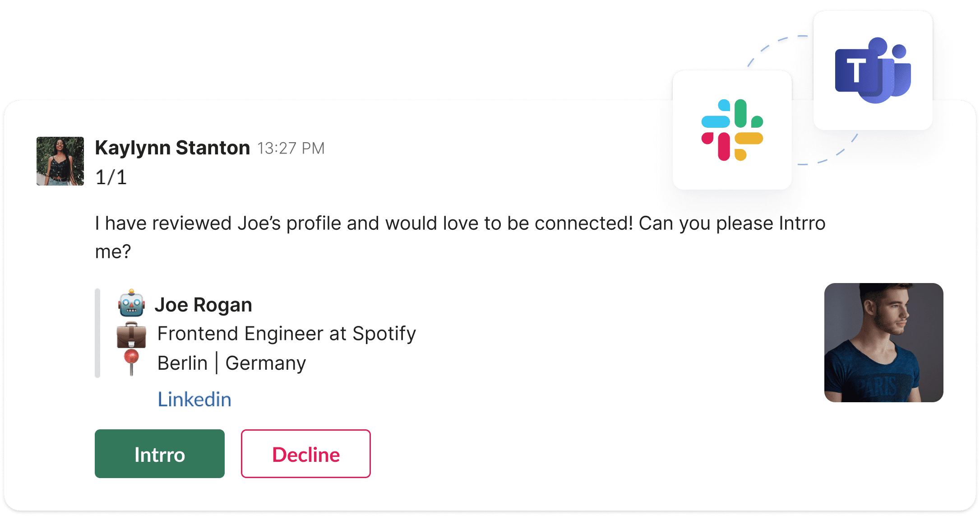Click the Berlin | Germany location text
This screenshot has height=516, width=980.
tap(231, 363)
